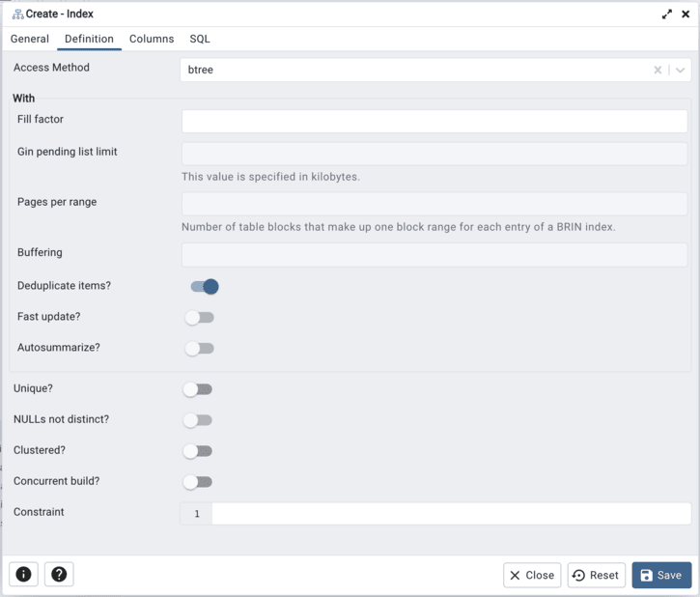This screenshot has height=597, width=700.
Task: Enable the Fast update switch
Action: (x=199, y=317)
